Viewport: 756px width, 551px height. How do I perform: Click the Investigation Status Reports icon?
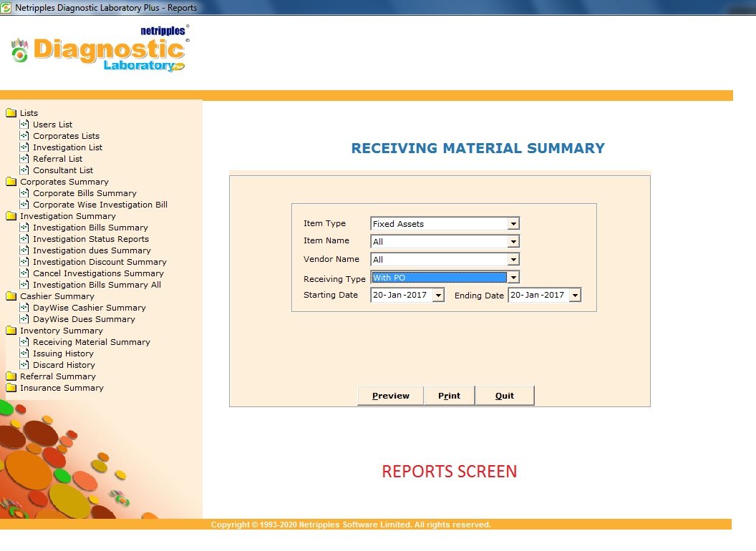click(24, 239)
